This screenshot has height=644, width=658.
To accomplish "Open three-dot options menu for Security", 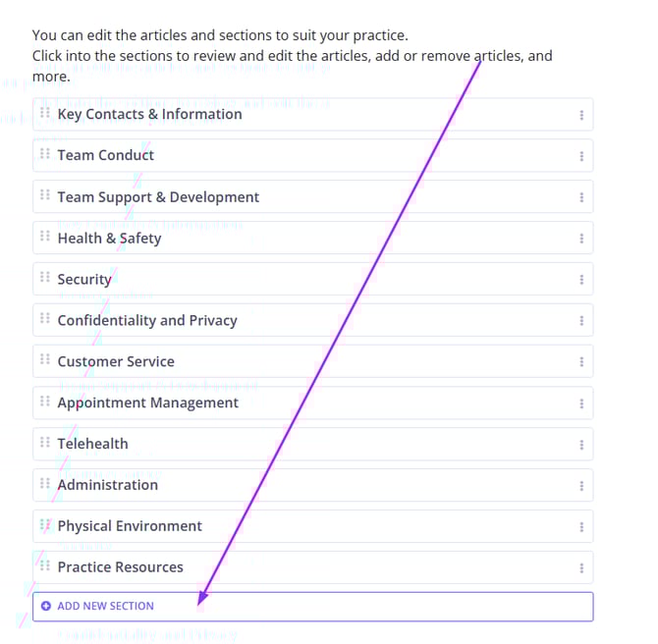I will point(581,280).
